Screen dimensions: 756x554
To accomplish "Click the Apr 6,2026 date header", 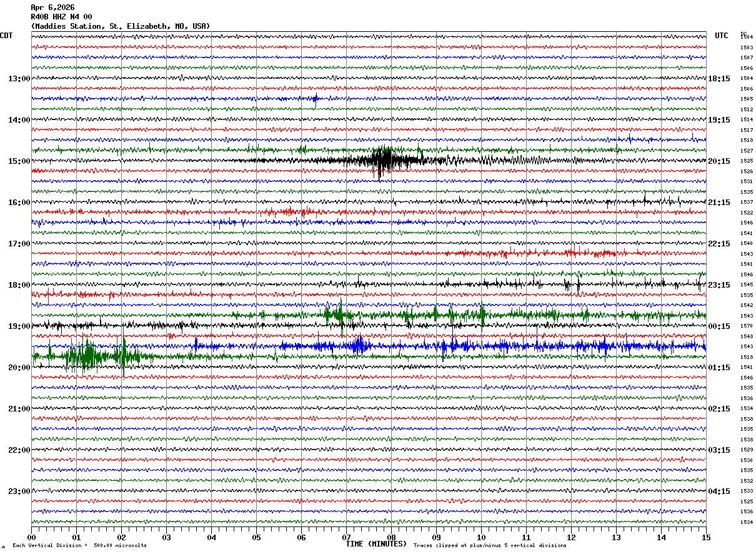I will pos(52,8).
